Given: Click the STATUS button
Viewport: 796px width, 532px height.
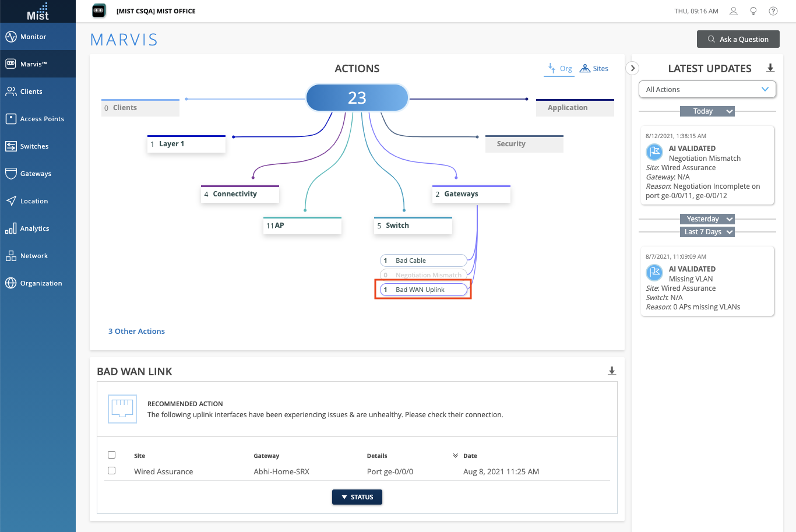Looking at the screenshot, I should click(357, 497).
